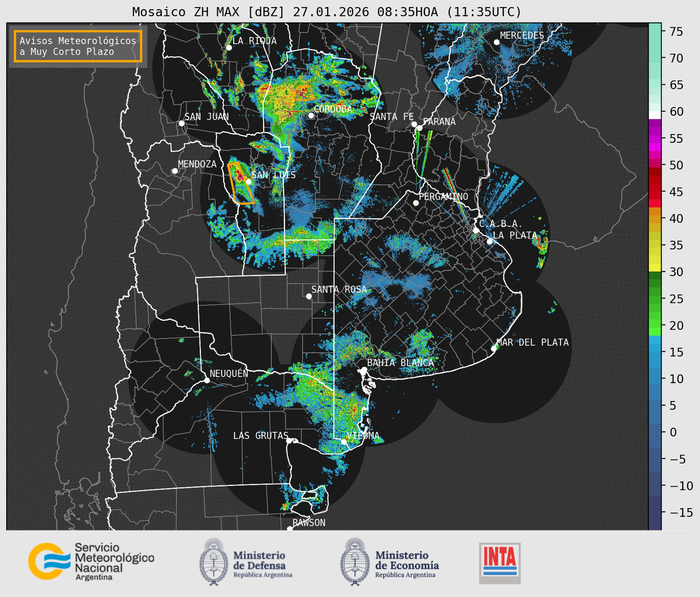Click the NEUQUÉN text label

229,373
